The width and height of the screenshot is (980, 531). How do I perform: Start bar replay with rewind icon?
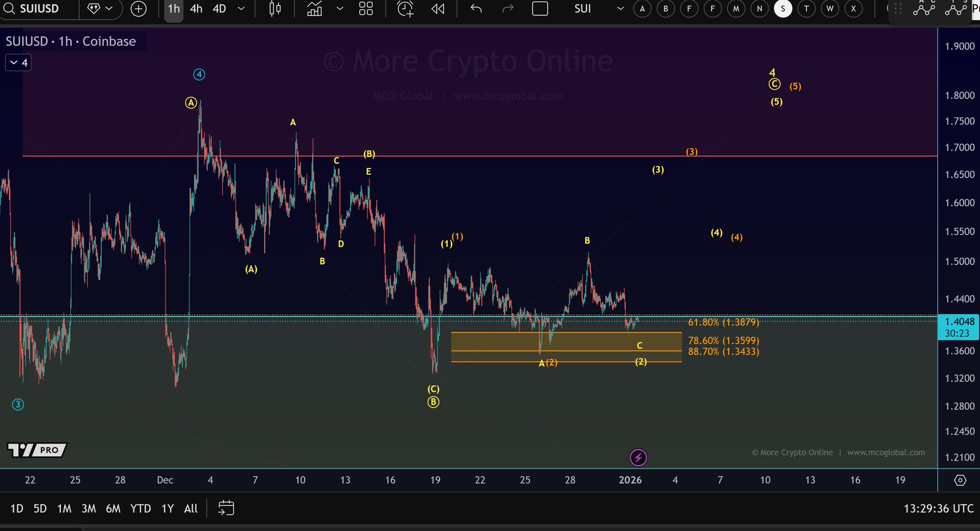click(x=437, y=9)
